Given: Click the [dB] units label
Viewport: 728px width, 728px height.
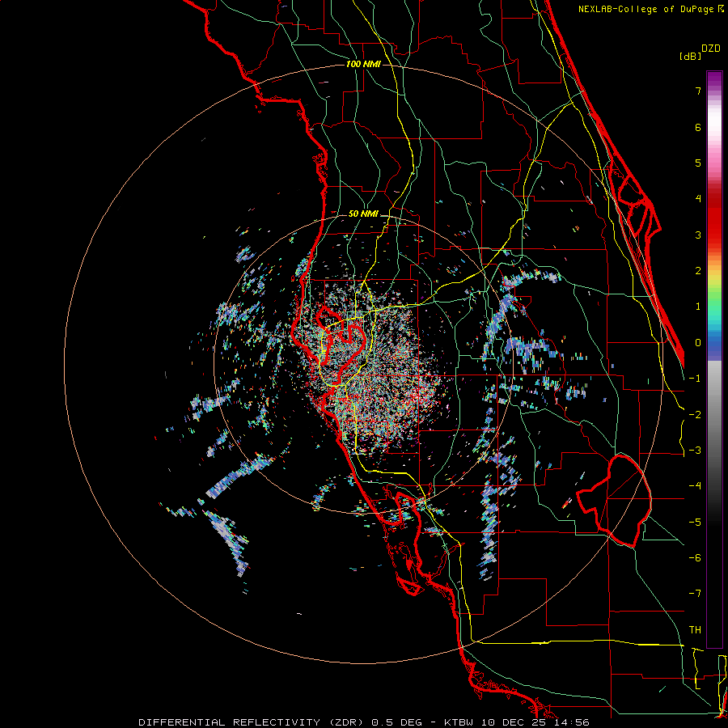Looking at the screenshot, I should 691,57.
